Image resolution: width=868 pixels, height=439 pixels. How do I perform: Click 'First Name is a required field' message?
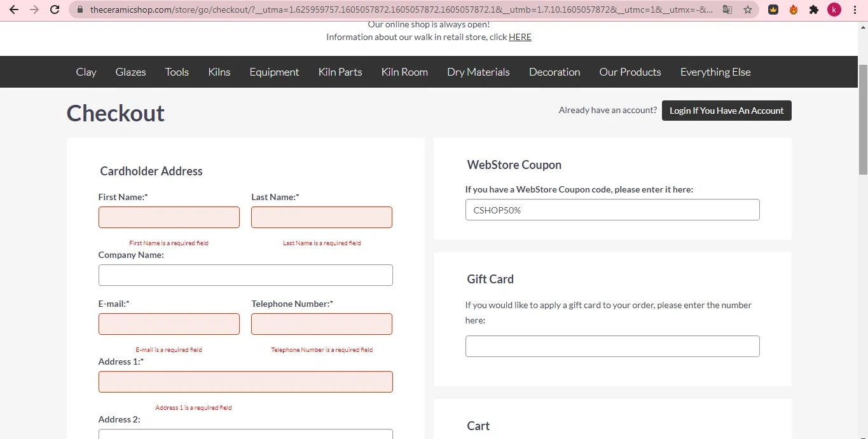[169, 243]
